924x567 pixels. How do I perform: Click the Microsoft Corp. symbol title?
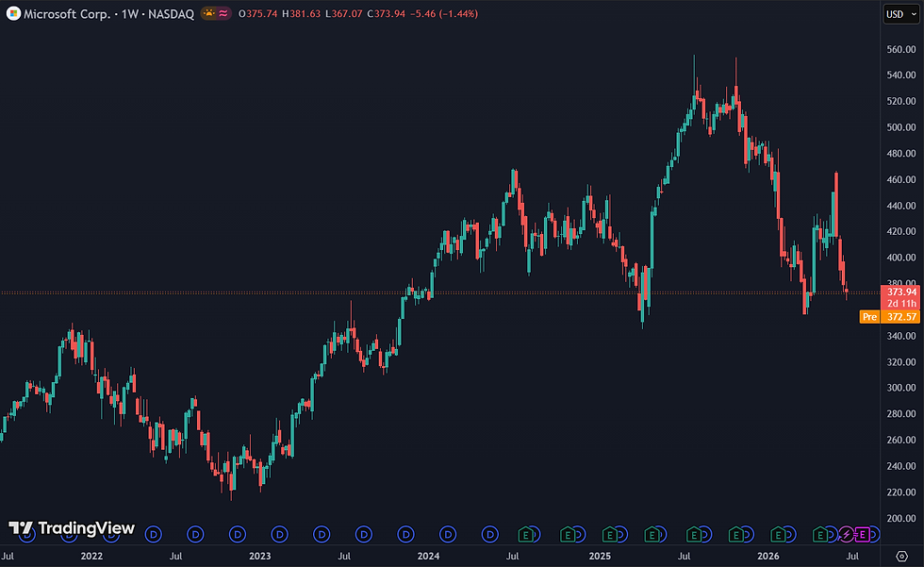[67, 13]
